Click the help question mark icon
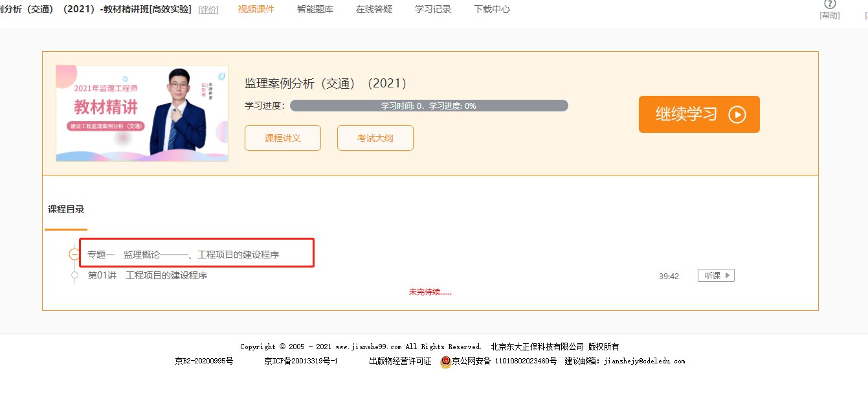The image size is (868, 399). coord(830,5)
